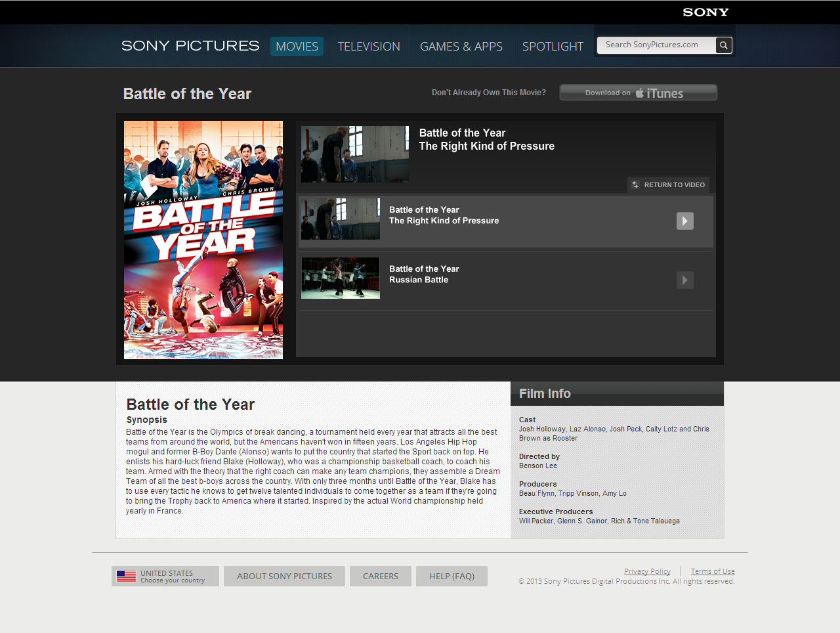840x633 pixels.
Task: Open About Sony Pictures
Action: [x=284, y=577]
